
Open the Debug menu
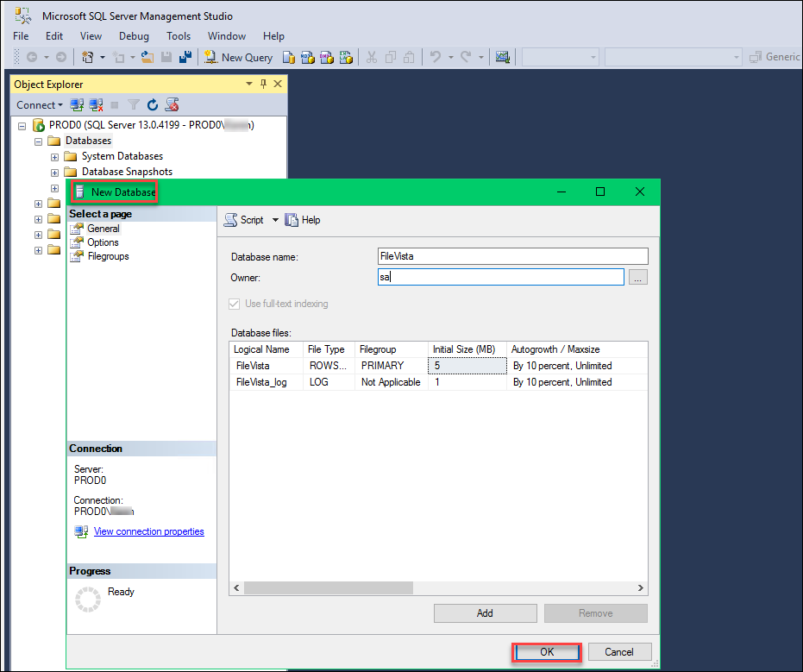click(134, 36)
